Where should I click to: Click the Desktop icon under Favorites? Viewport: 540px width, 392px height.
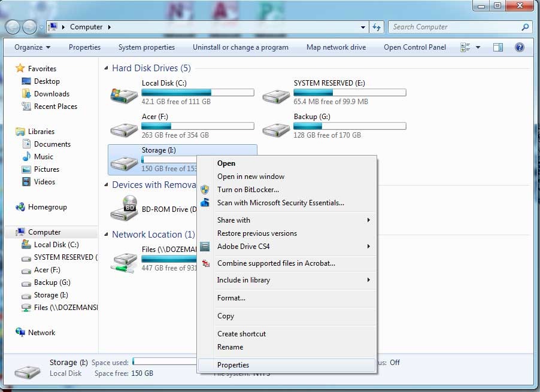pyautogui.click(x=26, y=81)
